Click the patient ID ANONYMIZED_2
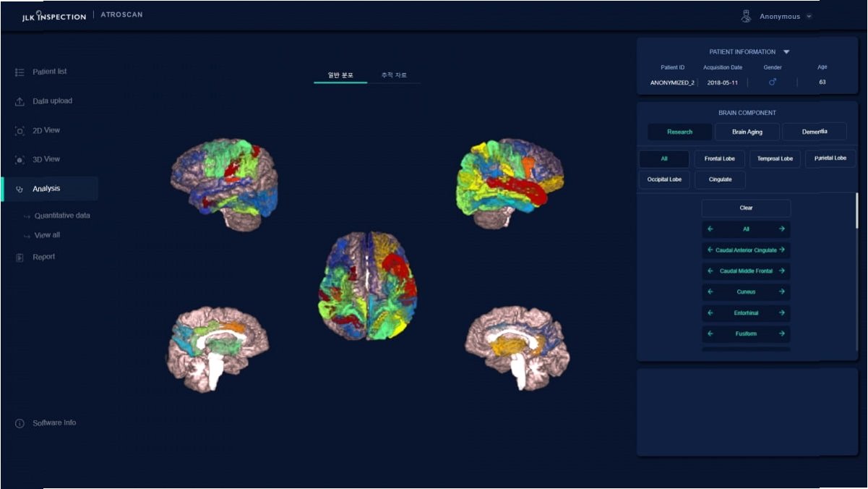Viewport: 868px width, 489px height. pos(672,82)
